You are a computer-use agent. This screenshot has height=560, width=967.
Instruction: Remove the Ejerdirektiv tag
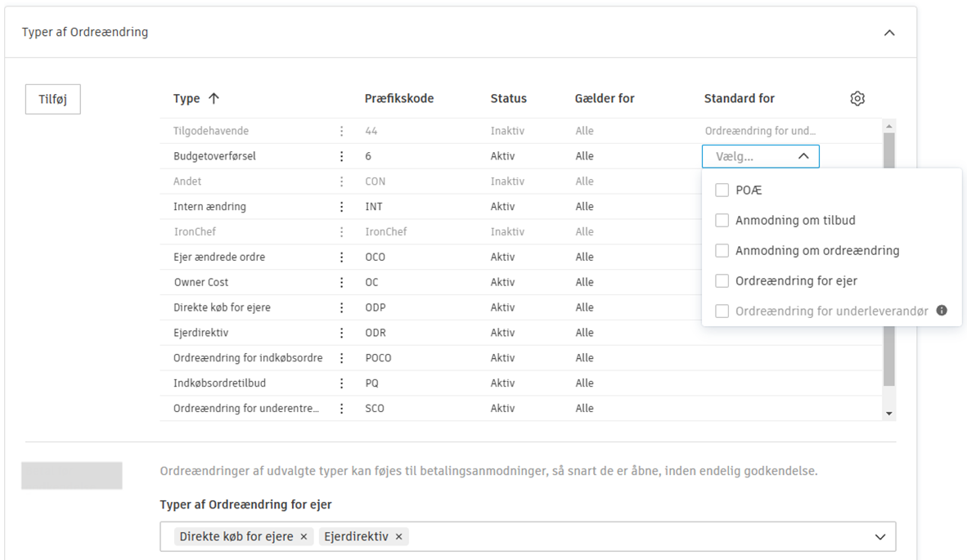399,536
